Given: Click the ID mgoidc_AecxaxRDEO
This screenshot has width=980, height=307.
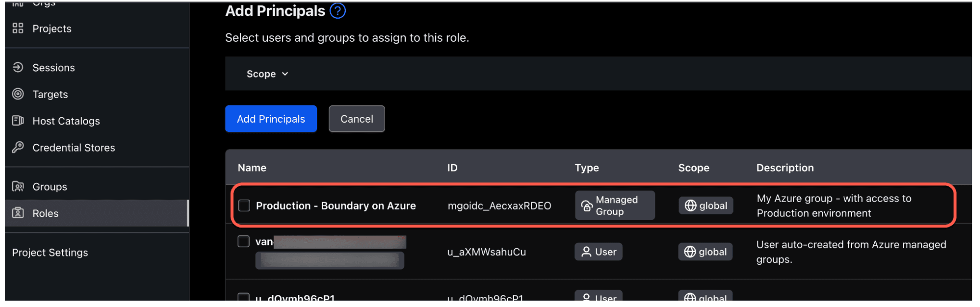Looking at the screenshot, I should click(499, 206).
